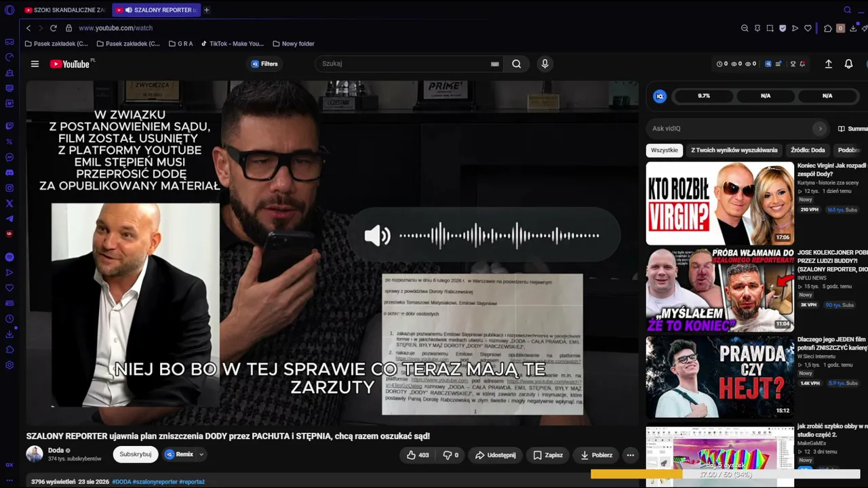Download the video with Pobierz
868x488 pixels.
(596, 455)
